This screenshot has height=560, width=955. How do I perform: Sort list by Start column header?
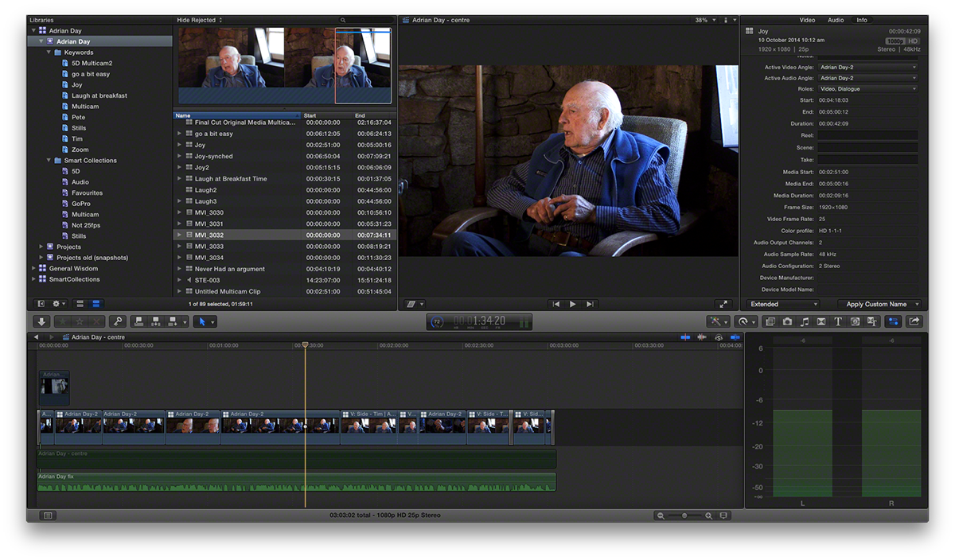(327, 115)
